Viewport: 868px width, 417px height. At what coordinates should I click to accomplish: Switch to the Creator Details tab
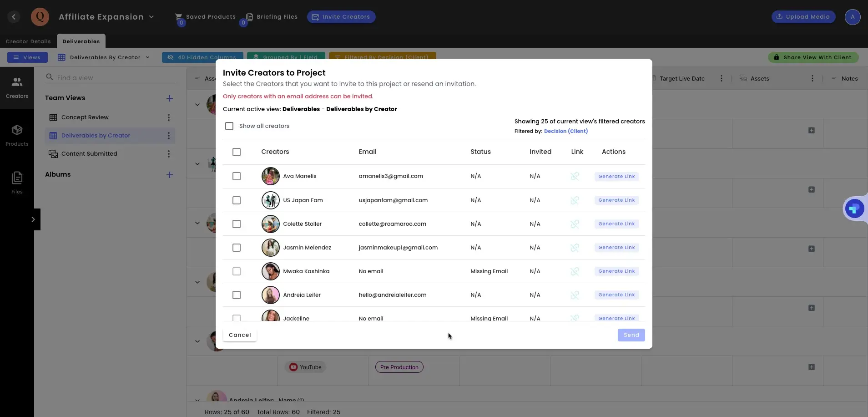29,41
